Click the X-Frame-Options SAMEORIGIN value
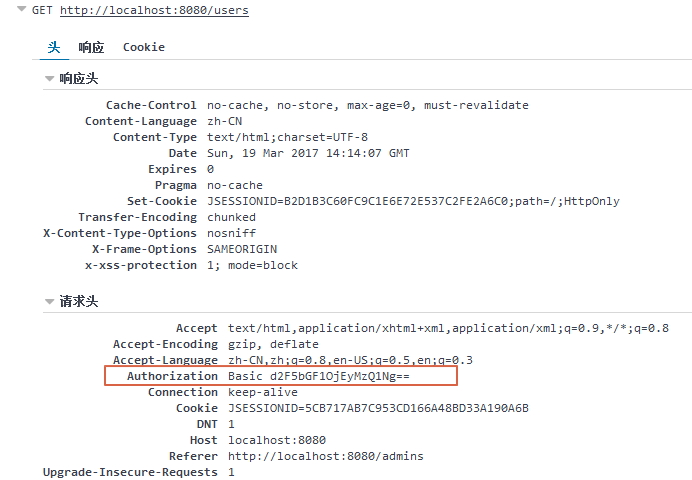Screen dimensions: 692x480 point(242,249)
